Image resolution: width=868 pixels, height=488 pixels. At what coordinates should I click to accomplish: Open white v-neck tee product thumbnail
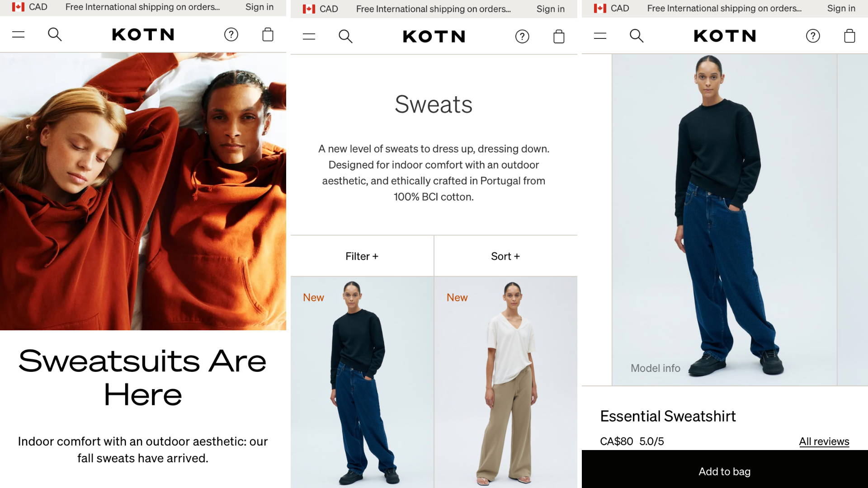pos(505,382)
